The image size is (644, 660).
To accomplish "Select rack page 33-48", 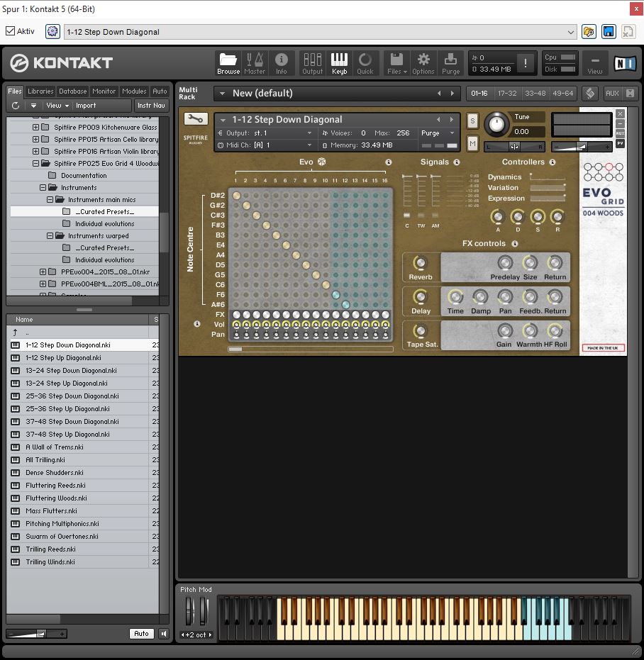I will [x=535, y=94].
